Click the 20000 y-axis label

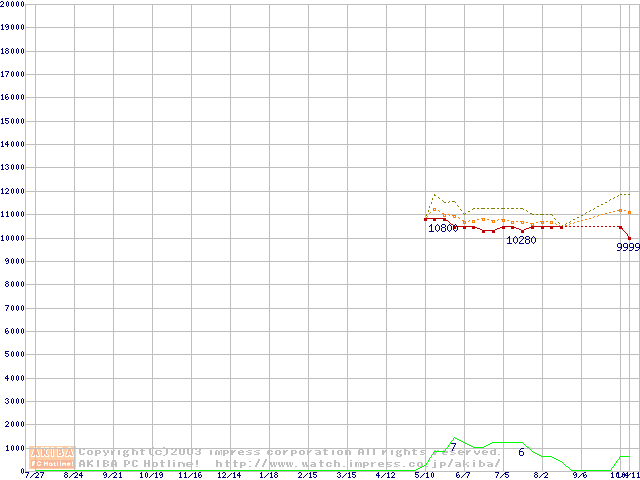tap(13, 4)
